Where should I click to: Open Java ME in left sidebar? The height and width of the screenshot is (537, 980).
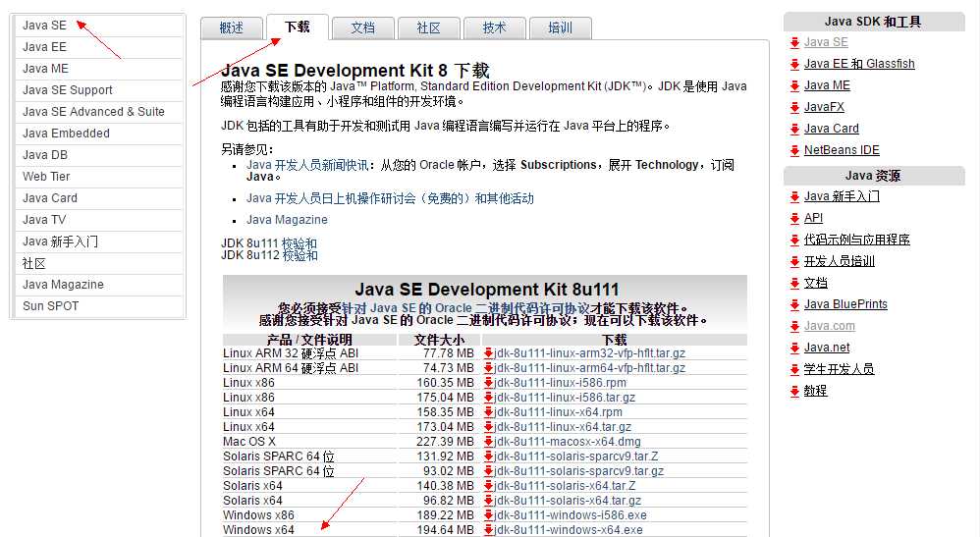(x=99, y=69)
